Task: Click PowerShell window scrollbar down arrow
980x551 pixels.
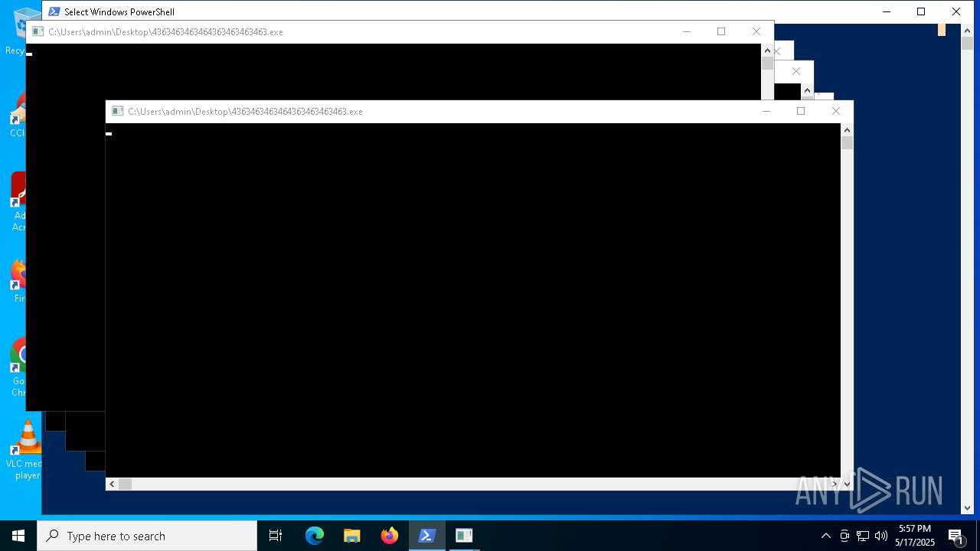Action: click(967, 507)
